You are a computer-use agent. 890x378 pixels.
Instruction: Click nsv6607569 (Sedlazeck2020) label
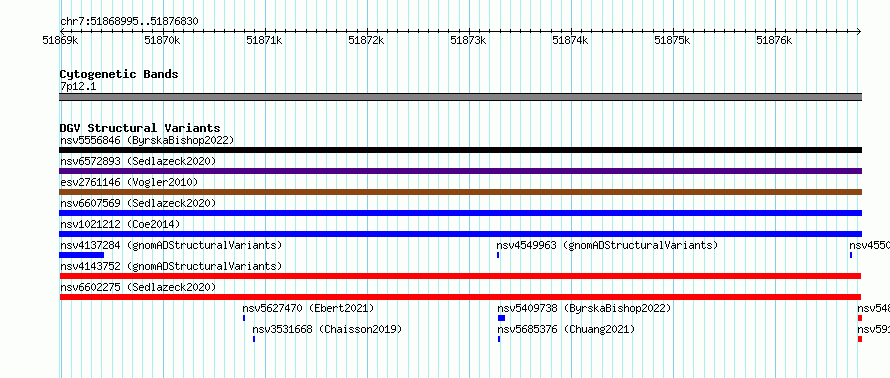pyautogui.click(x=138, y=203)
